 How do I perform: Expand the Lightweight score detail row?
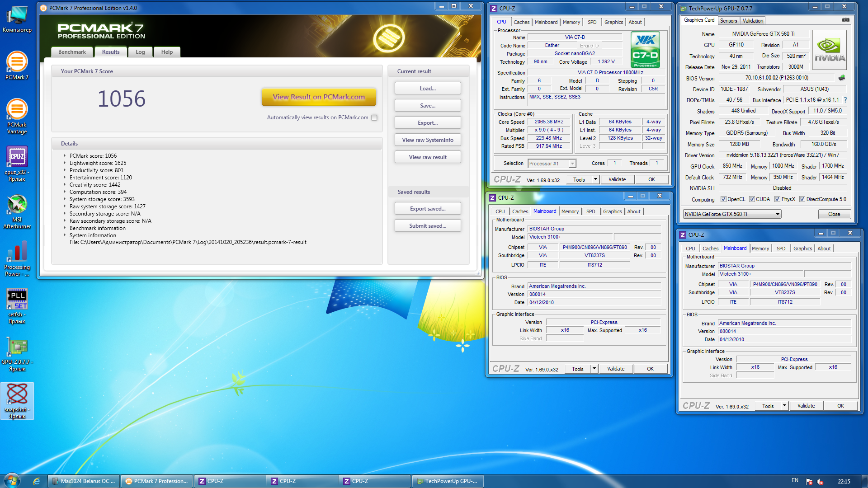pyautogui.click(x=65, y=163)
